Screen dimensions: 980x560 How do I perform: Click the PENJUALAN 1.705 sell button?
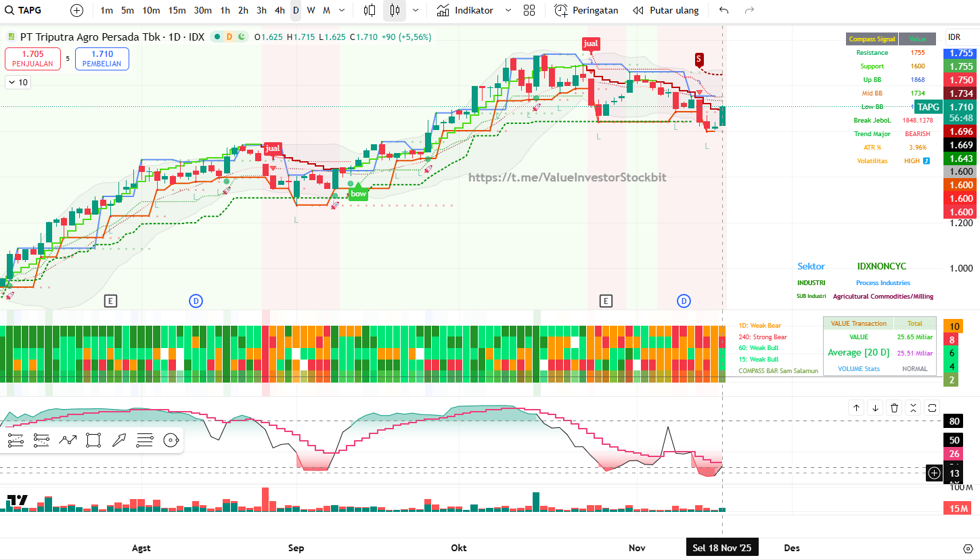tap(32, 59)
